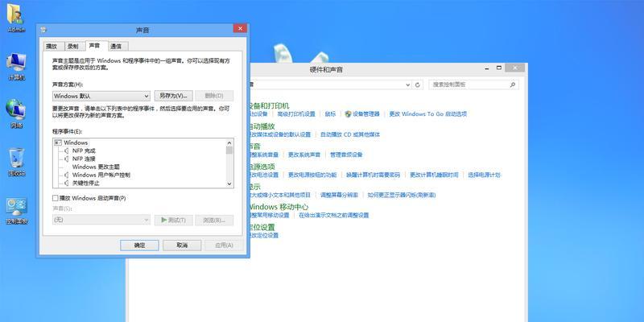The width and height of the screenshot is (644, 322).
Task: Click the 声音 dialog title bar icon
Action: coord(43,30)
